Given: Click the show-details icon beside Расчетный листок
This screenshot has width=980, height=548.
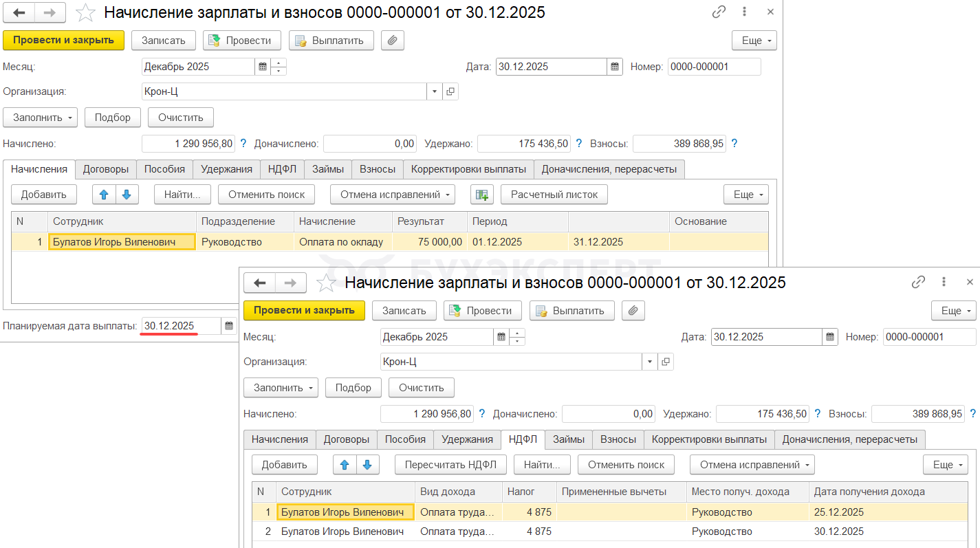Looking at the screenshot, I should point(482,195).
